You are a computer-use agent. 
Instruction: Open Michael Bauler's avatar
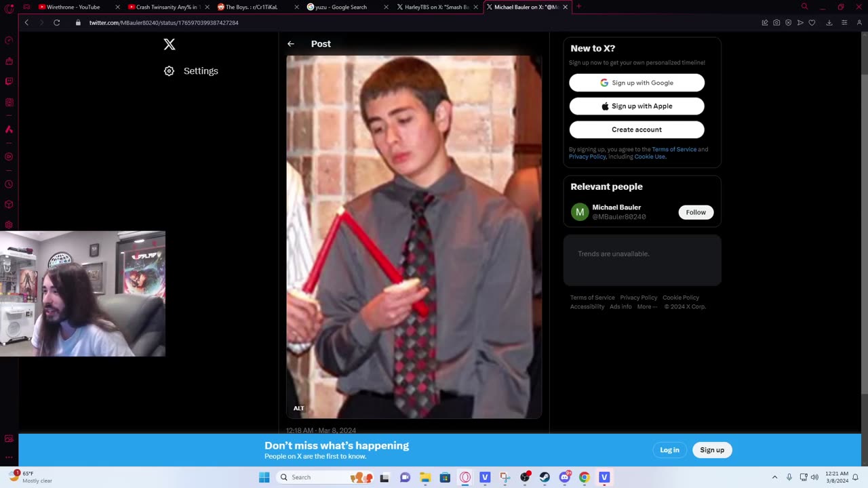coord(580,212)
